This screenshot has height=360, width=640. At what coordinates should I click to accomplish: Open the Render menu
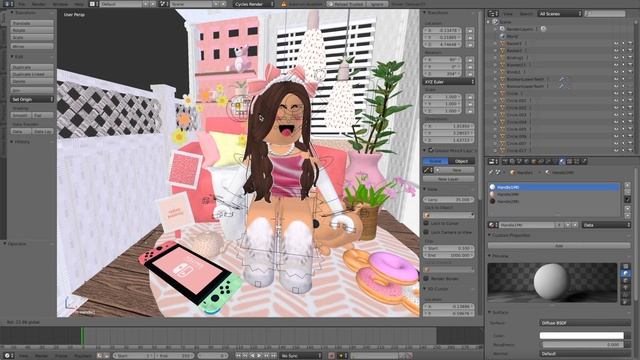[39, 4]
